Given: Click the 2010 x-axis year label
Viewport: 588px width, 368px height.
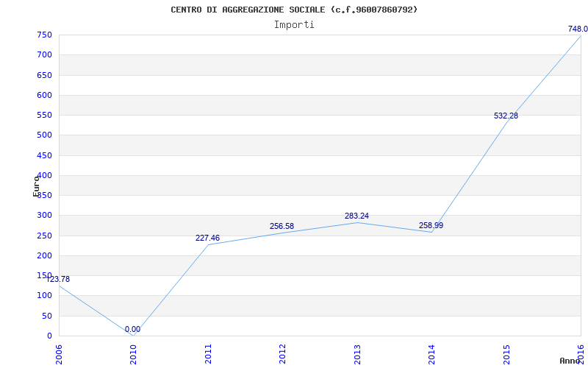Looking at the screenshot, I should (x=134, y=354).
